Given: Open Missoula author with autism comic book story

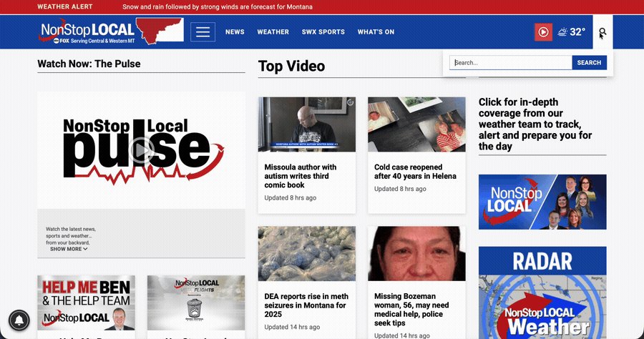Looking at the screenshot, I should (x=301, y=176).
